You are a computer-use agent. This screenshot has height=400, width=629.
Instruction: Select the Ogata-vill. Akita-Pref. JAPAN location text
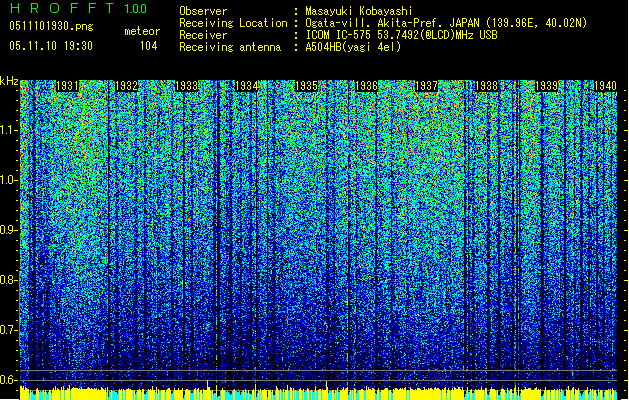click(446, 23)
